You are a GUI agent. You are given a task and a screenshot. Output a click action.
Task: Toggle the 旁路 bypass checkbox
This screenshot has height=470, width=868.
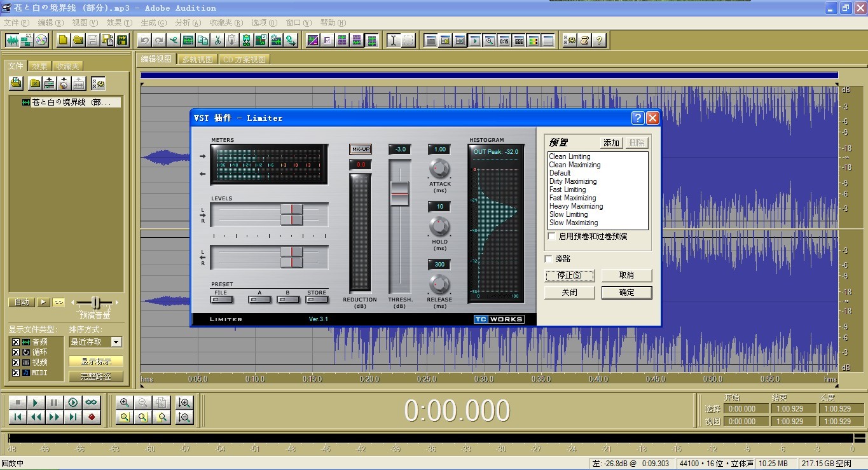548,259
